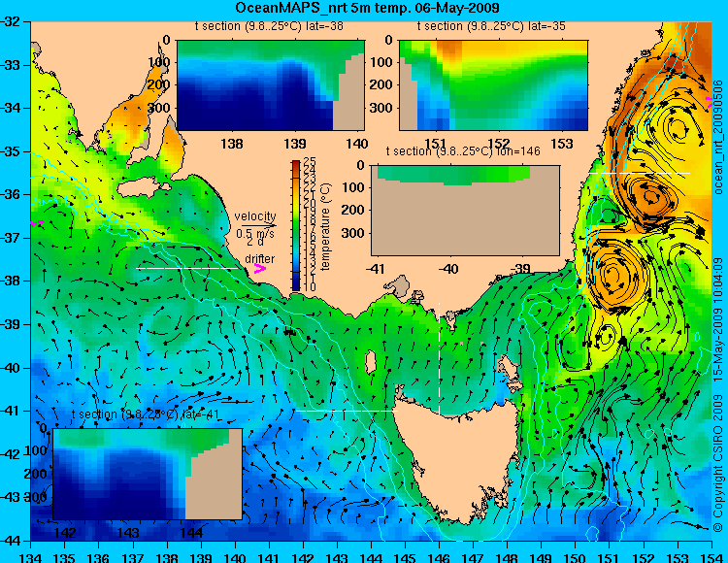Select the -38 latitude axis label

tap(11, 281)
